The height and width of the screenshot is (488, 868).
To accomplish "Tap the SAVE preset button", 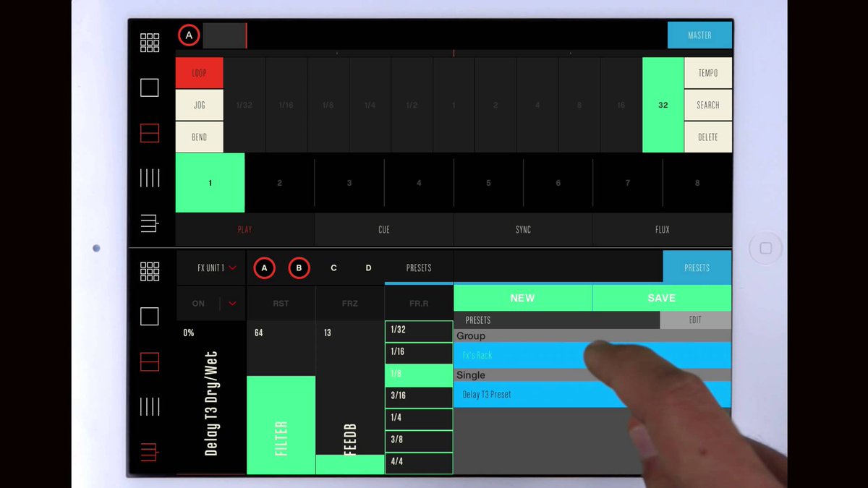I will click(x=662, y=298).
